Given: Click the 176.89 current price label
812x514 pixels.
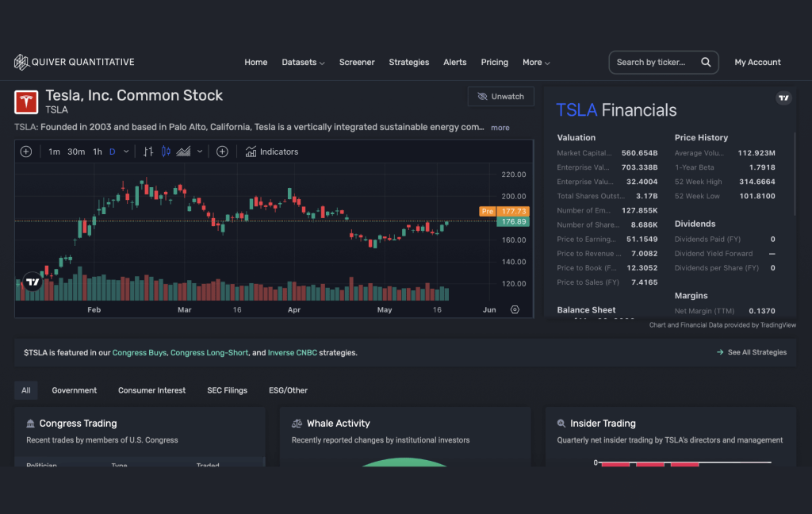Looking at the screenshot, I should click(513, 222).
